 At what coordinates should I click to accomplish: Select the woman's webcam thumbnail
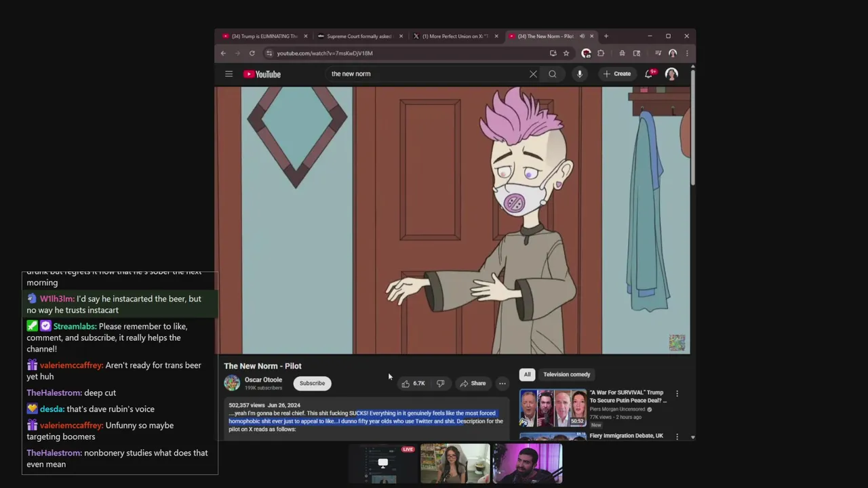click(x=455, y=464)
